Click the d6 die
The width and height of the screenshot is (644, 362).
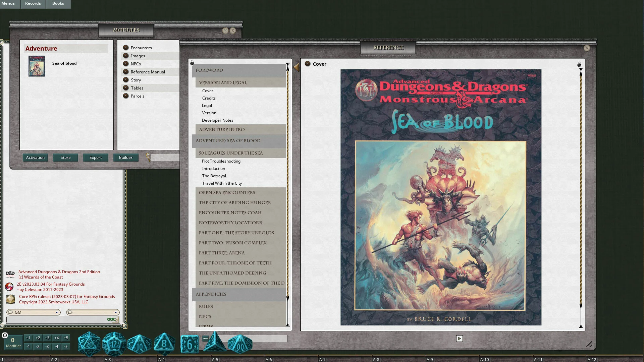click(190, 344)
